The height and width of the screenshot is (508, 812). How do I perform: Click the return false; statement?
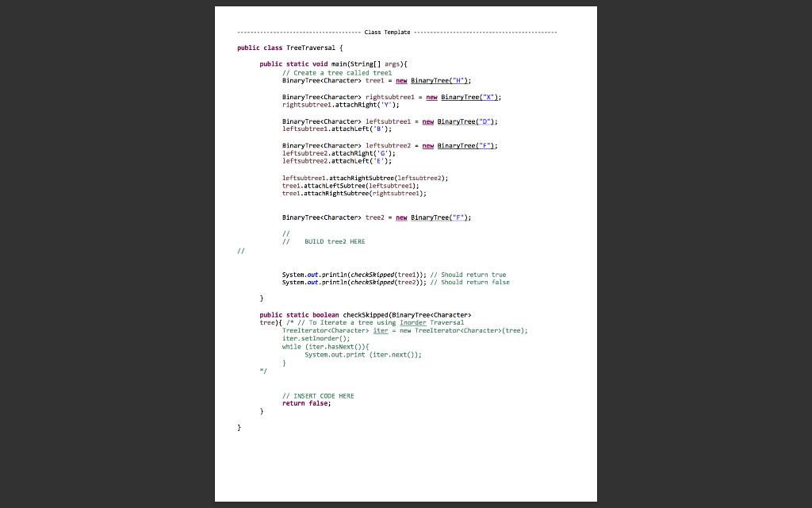pos(305,403)
